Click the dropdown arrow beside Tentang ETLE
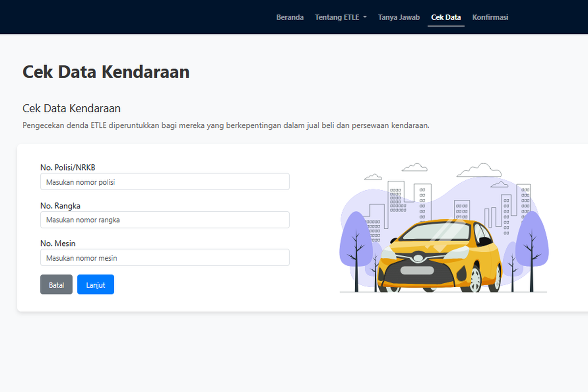This screenshot has height=392, width=588. click(x=366, y=17)
